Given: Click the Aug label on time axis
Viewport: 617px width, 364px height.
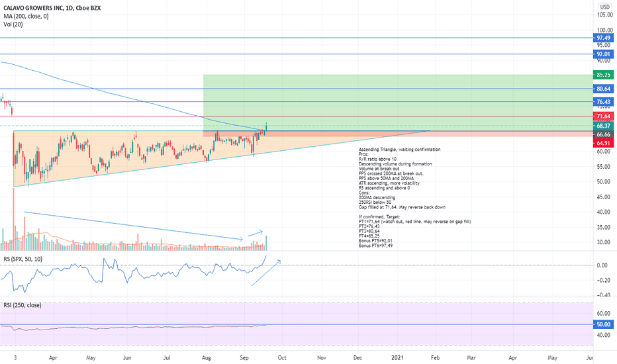Looking at the screenshot, I should click(206, 357).
